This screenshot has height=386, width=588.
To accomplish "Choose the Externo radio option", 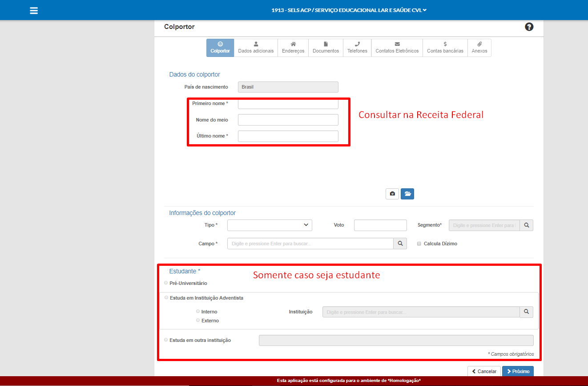I will click(x=198, y=320).
